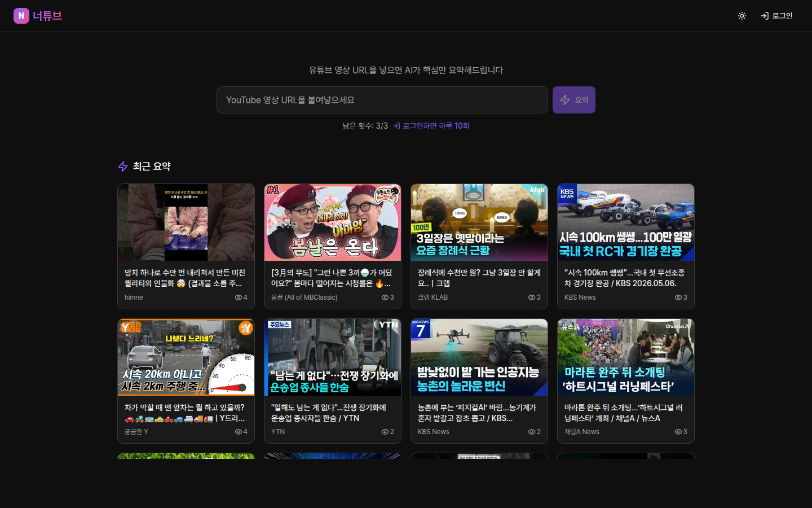Click the 남은 횟수: 3/3 counter text
This screenshot has height=508, width=812.
coord(365,126)
